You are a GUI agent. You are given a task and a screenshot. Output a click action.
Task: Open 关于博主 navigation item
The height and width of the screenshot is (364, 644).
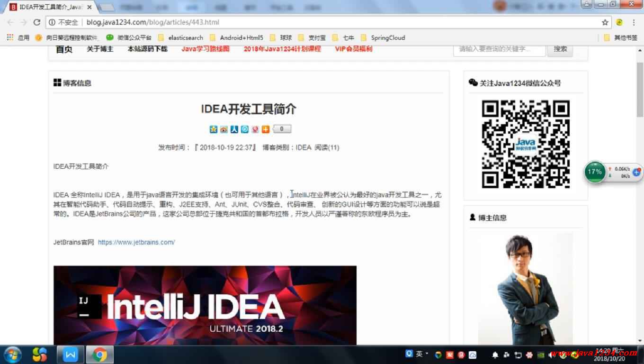(100, 49)
